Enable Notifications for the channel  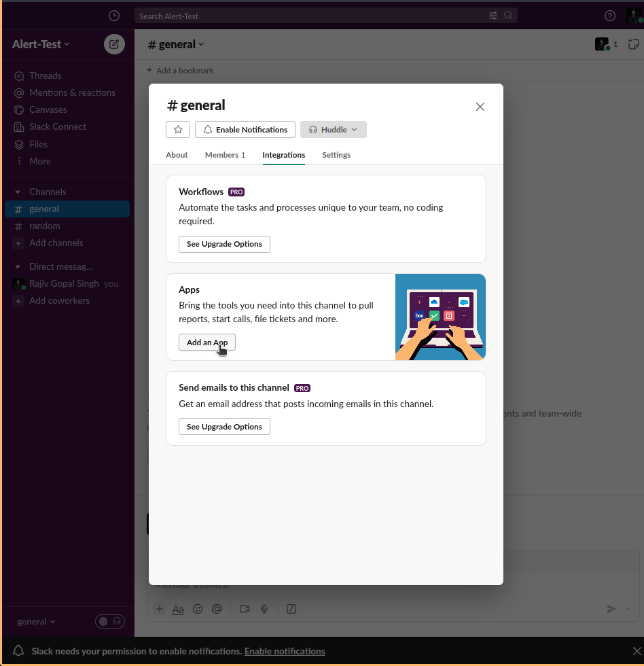pyautogui.click(x=245, y=130)
